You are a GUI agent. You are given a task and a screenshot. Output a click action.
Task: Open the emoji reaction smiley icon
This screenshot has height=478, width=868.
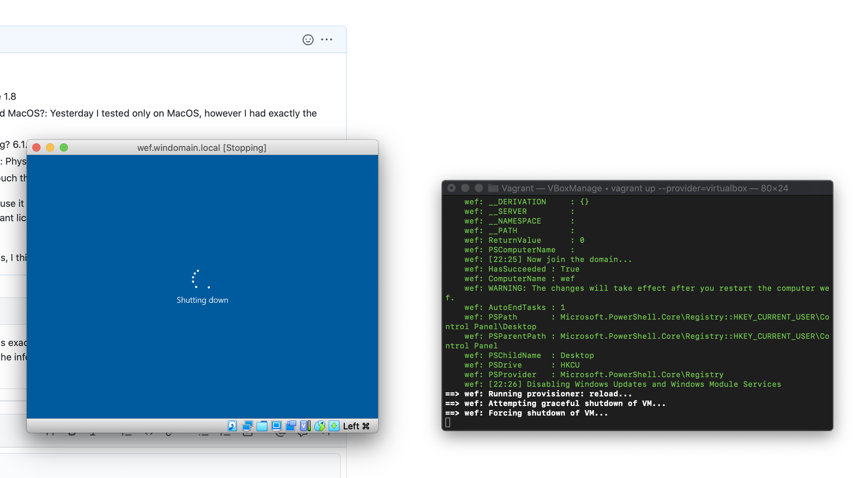[x=308, y=39]
